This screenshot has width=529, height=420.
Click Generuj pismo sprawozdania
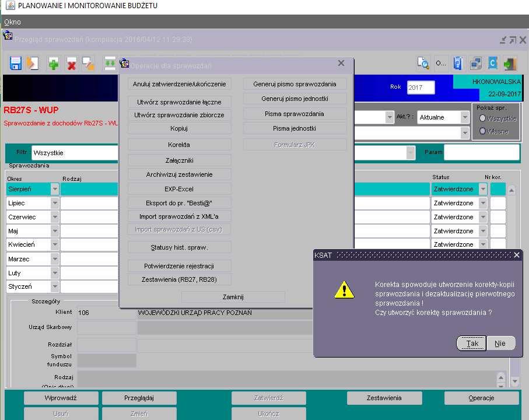[295, 84]
